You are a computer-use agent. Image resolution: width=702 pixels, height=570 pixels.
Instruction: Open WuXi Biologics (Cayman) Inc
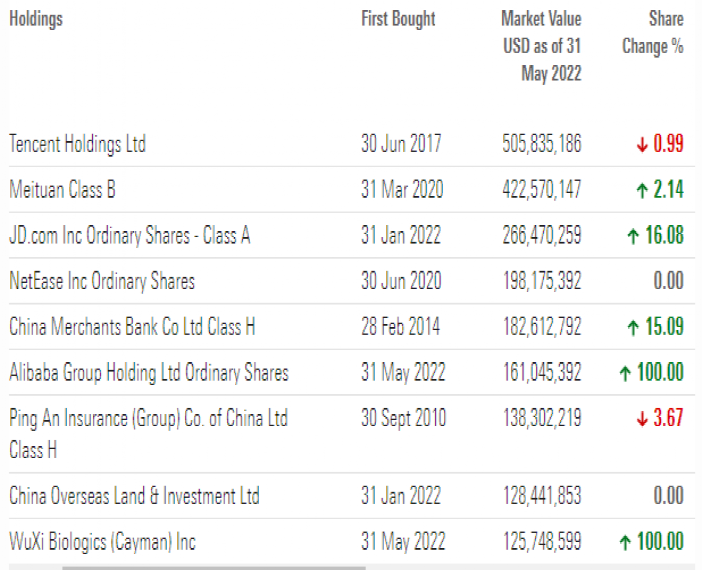pyautogui.click(x=102, y=543)
